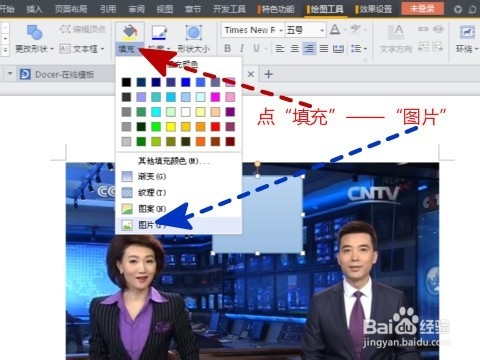Screen dimensions: 480x360
Task: Choose 纹理 texture fill option
Action: click(x=179, y=192)
